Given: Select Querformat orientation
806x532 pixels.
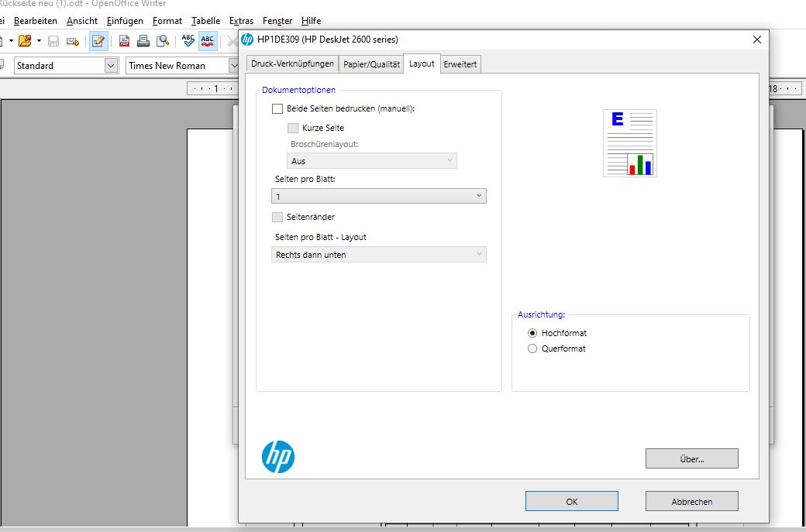Looking at the screenshot, I should (532, 348).
